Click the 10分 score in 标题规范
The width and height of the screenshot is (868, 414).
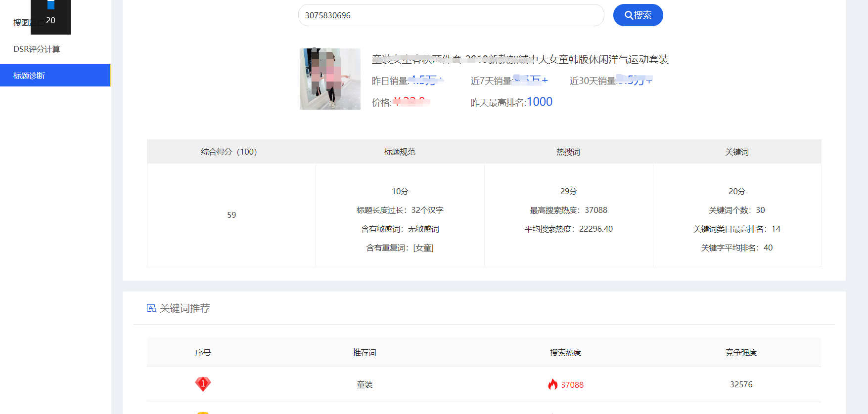coord(400,191)
